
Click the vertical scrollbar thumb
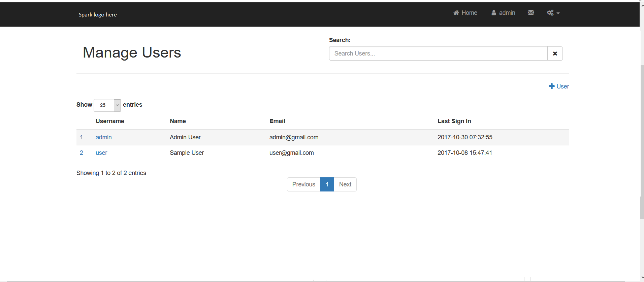[642, 141]
